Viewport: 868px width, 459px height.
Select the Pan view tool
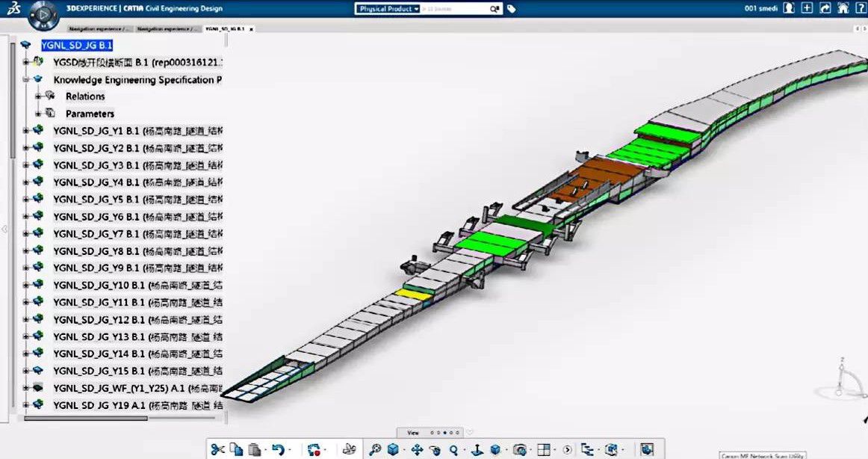417,449
